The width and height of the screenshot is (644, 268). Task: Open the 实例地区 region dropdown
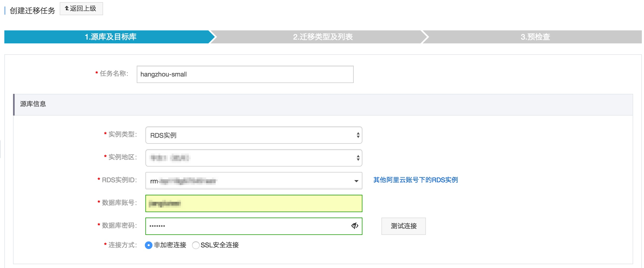pyautogui.click(x=254, y=158)
